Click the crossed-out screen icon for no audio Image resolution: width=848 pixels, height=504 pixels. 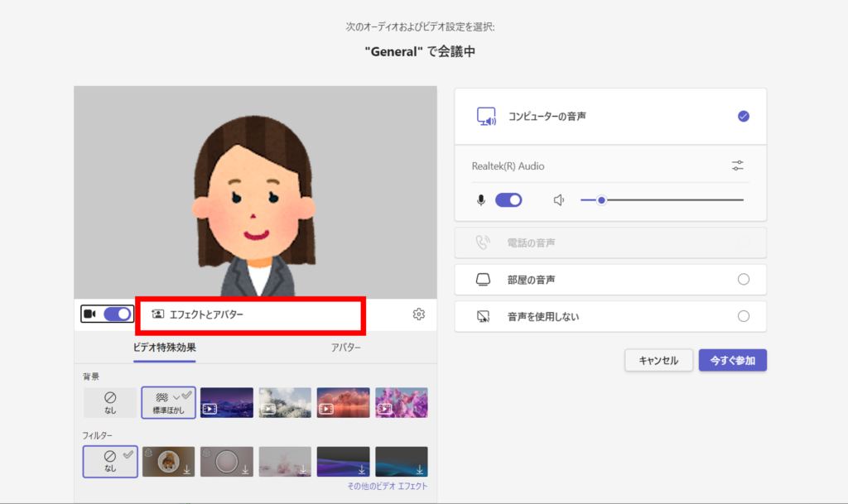pos(484,316)
